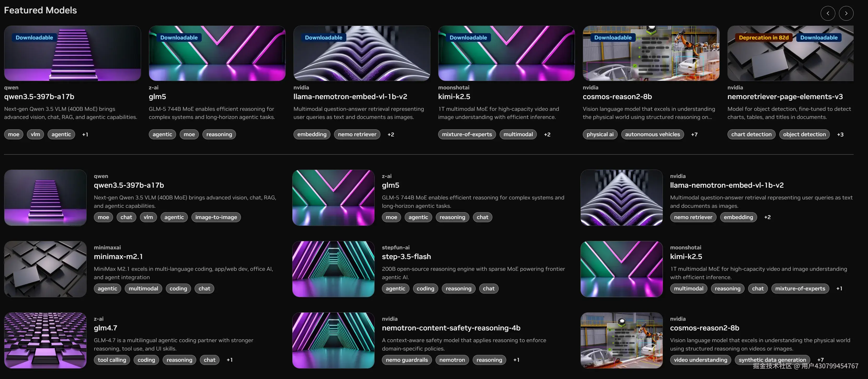Open the nemotron-content-safety-reasoning-4b model page
The width and height of the screenshot is (868, 379).
click(x=451, y=328)
